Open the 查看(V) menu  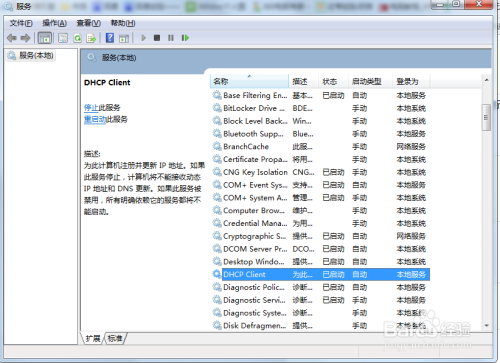(89, 23)
